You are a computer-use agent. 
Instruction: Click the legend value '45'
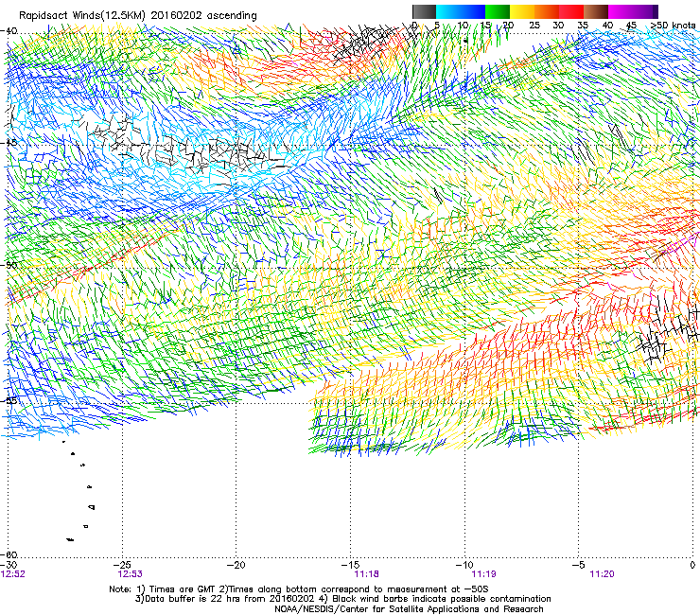(631, 25)
